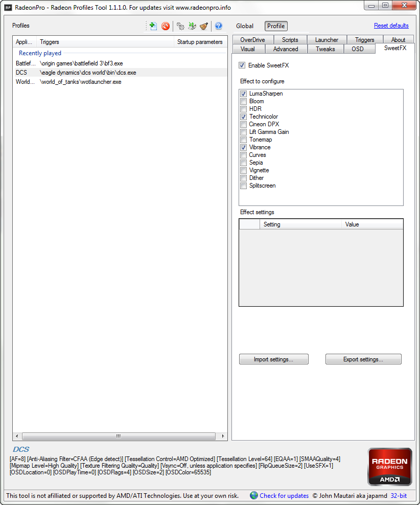Uncheck the Vibrance effect

pos(243,147)
